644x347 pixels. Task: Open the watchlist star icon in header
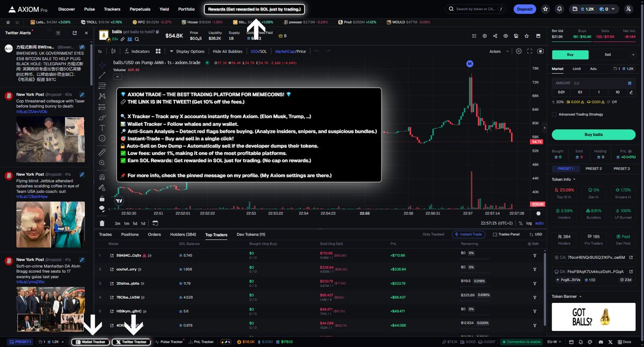[x=546, y=9]
